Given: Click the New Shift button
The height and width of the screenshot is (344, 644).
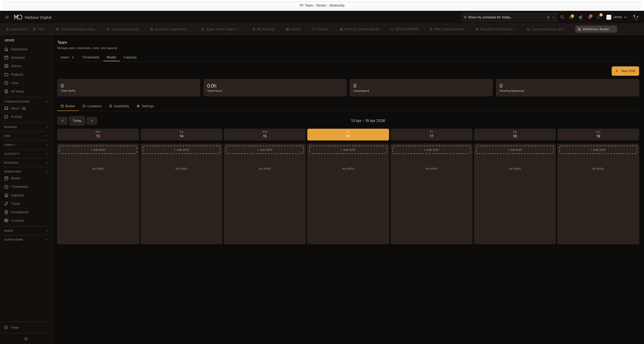Looking at the screenshot, I should (625, 71).
